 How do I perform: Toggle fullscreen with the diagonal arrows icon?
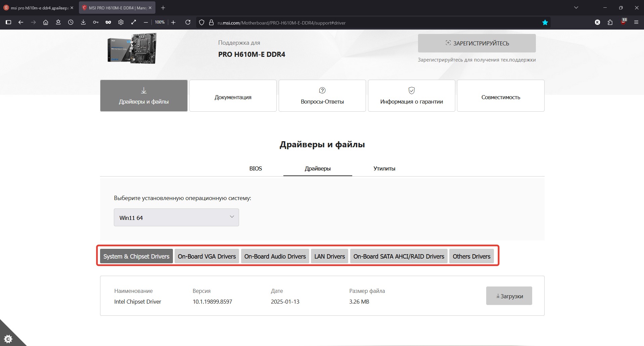tap(133, 22)
